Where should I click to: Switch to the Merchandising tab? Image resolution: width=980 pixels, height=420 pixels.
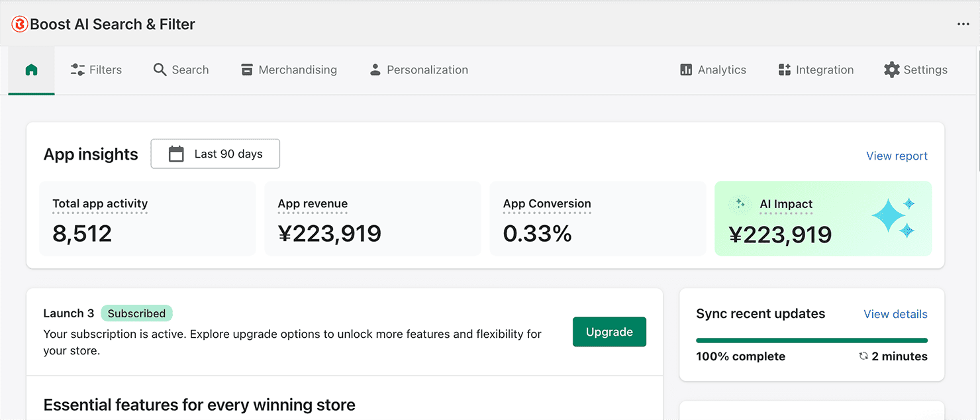(297, 70)
